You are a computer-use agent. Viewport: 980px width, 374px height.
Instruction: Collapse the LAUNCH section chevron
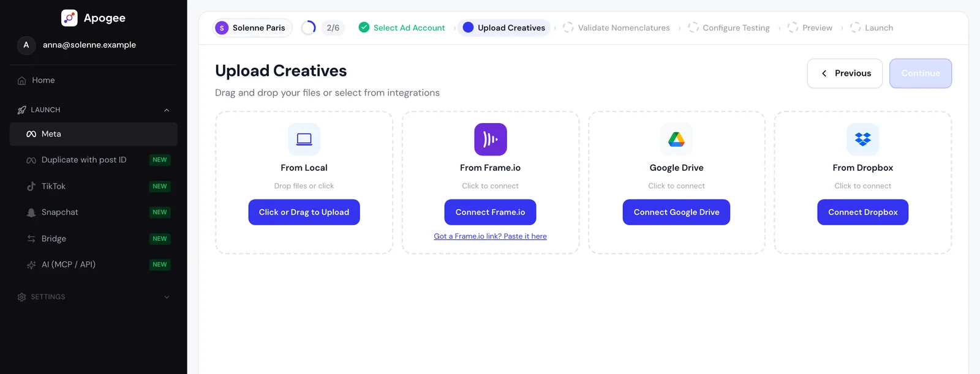coord(167,110)
